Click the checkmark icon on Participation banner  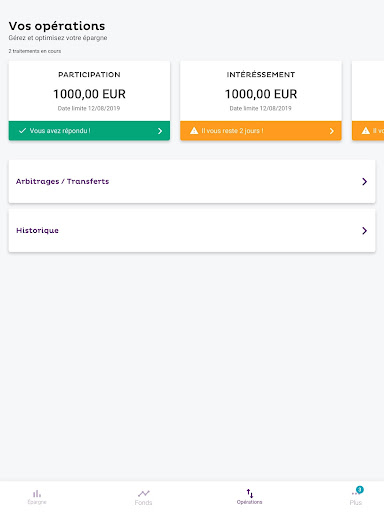22,131
